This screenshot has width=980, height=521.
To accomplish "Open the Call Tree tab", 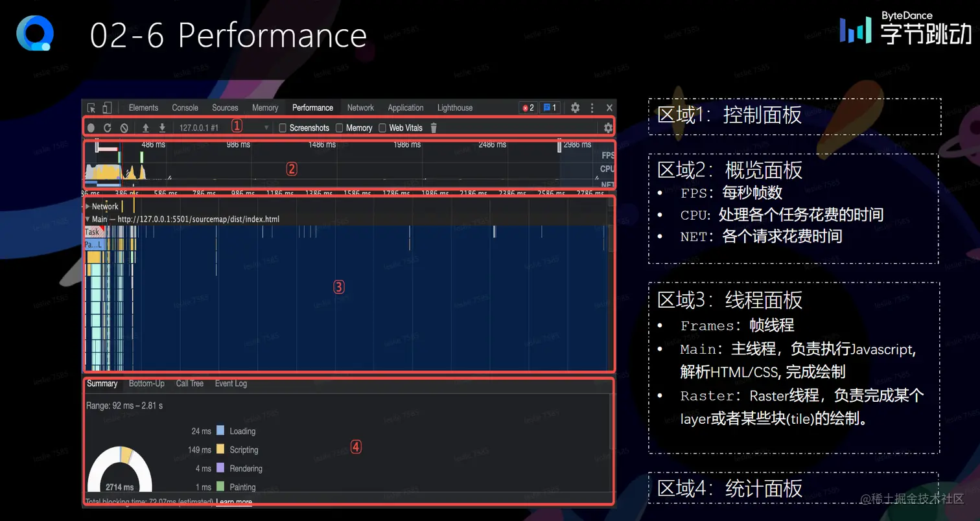I will coord(190,384).
